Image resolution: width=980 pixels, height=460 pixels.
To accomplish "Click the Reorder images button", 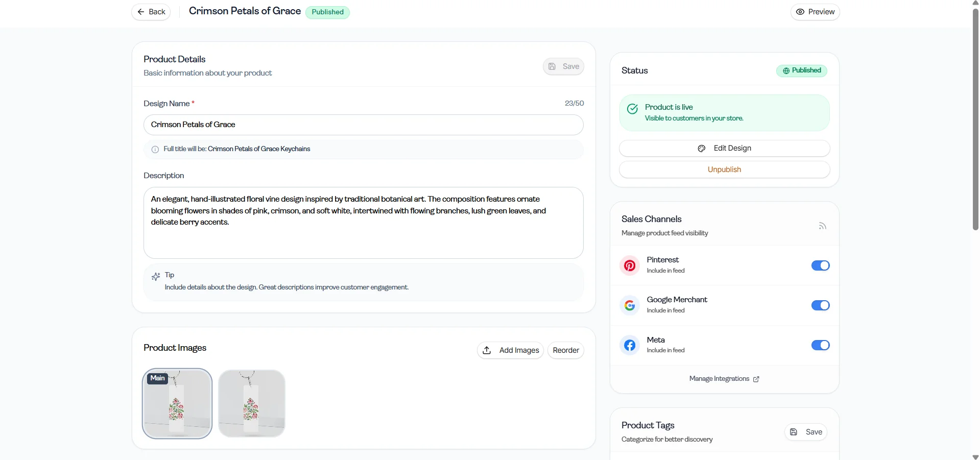I will pyautogui.click(x=566, y=350).
